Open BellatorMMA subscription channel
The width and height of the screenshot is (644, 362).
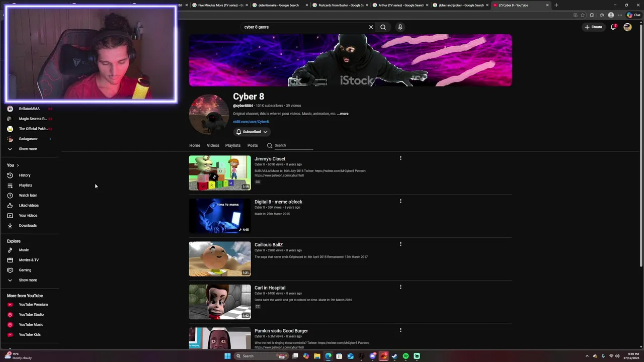coord(29,109)
